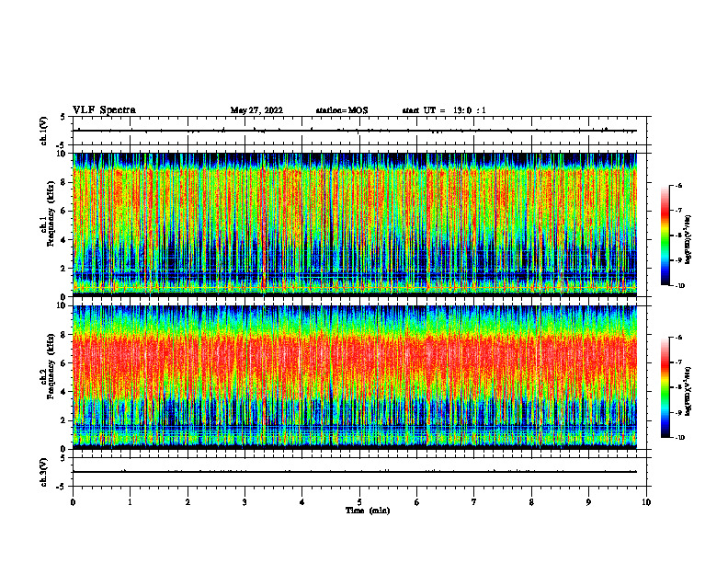Click the "ch.1(V)" waveform axis label

[43, 131]
